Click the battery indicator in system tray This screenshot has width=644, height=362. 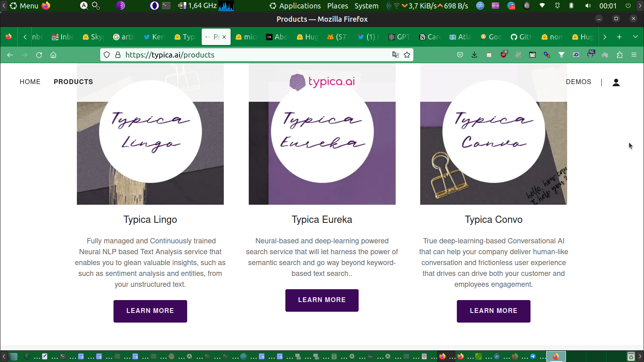click(571, 6)
